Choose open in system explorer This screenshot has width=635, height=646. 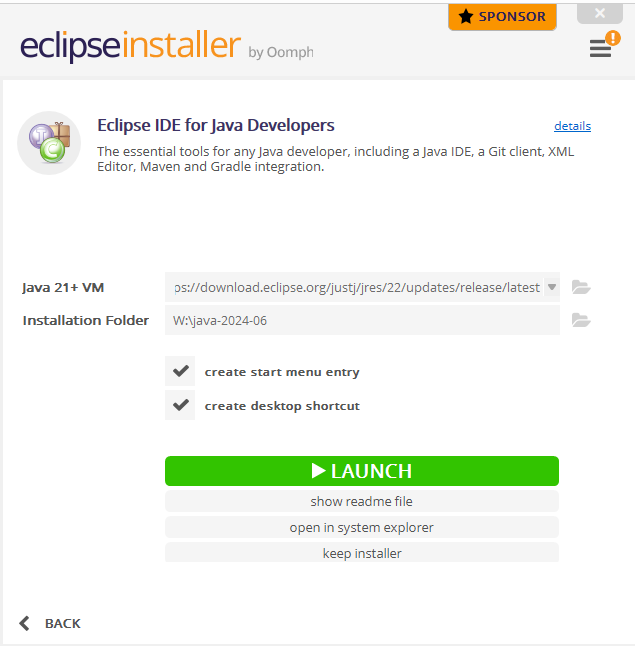point(362,527)
